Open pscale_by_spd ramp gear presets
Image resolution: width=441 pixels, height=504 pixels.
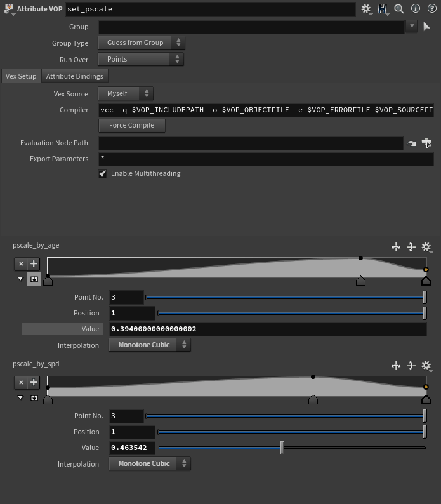click(x=426, y=366)
